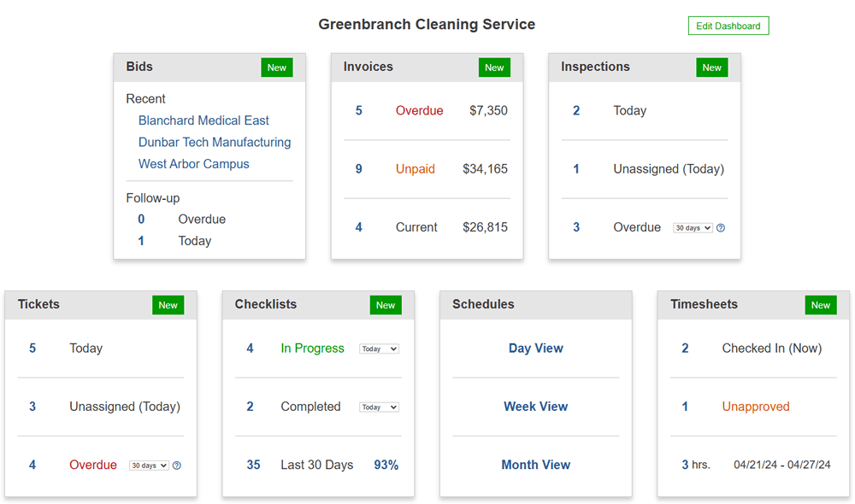Create a new ticket with New button
This screenshot has width=855, height=504.
point(168,305)
